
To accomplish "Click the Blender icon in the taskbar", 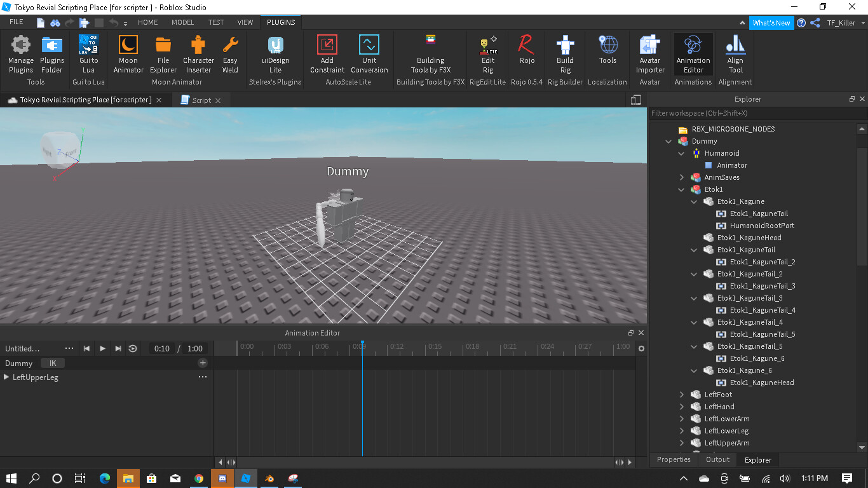I will click(x=269, y=478).
